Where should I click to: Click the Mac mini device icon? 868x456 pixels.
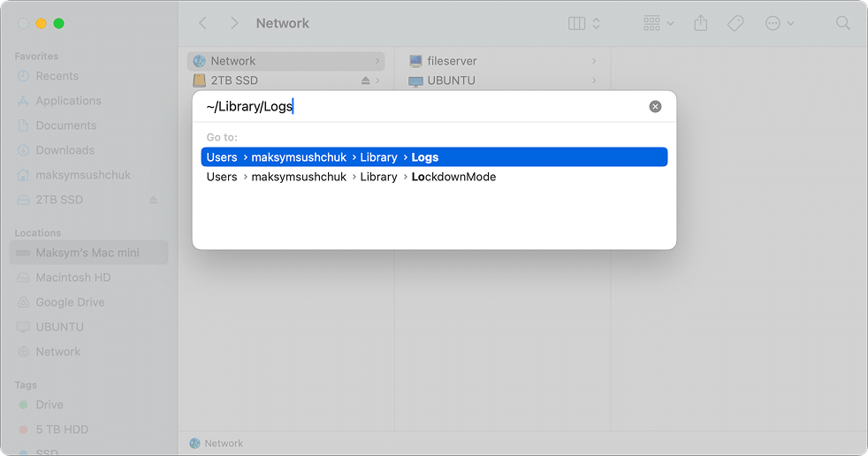point(23,253)
